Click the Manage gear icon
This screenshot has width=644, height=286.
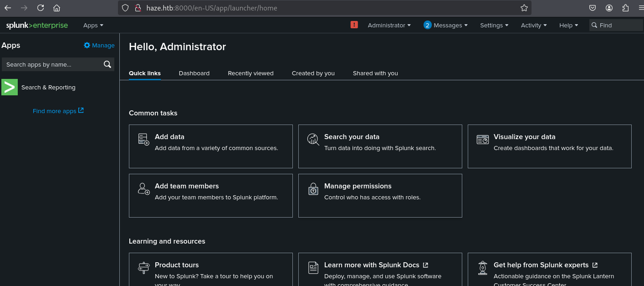point(87,45)
